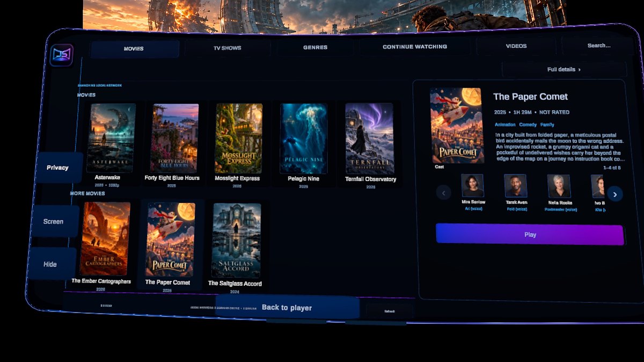
Task: Open Ternfall Observatory poster
Action: click(x=369, y=139)
